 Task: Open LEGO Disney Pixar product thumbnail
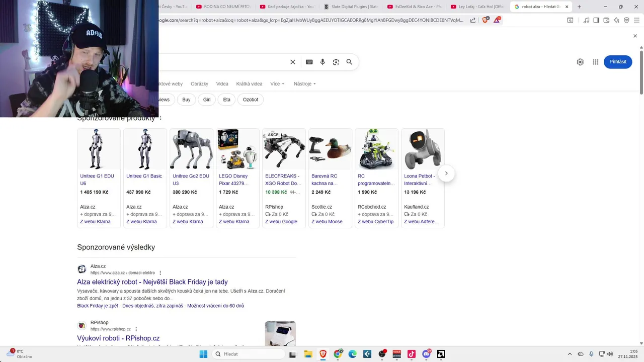tap(237, 149)
